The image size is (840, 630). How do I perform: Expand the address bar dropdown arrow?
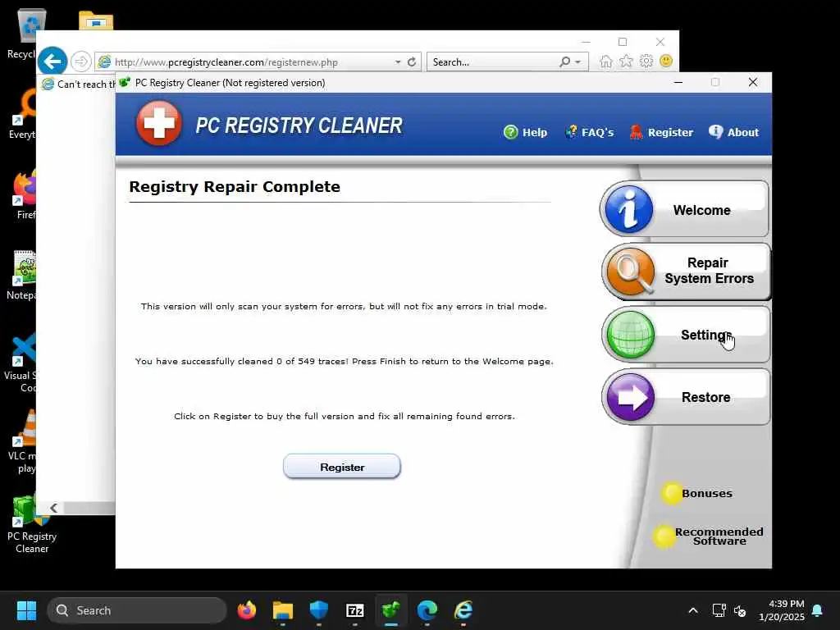click(x=398, y=62)
